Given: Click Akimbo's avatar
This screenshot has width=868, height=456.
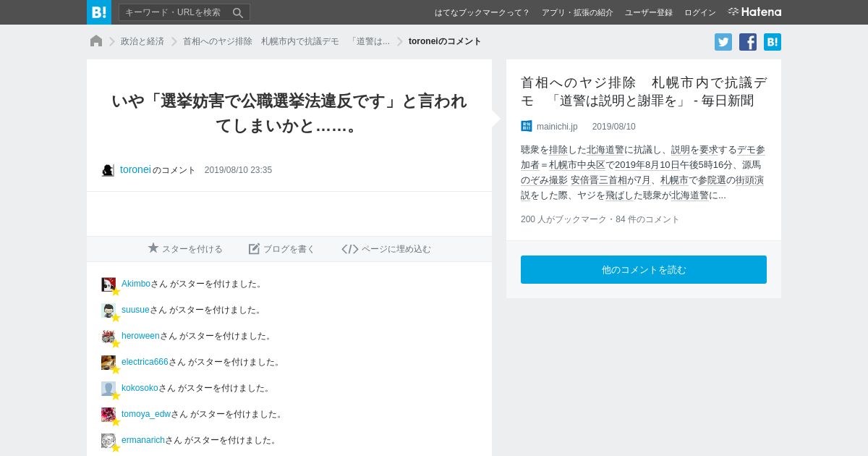Looking at the screenshot, I should tap(109, 284).
